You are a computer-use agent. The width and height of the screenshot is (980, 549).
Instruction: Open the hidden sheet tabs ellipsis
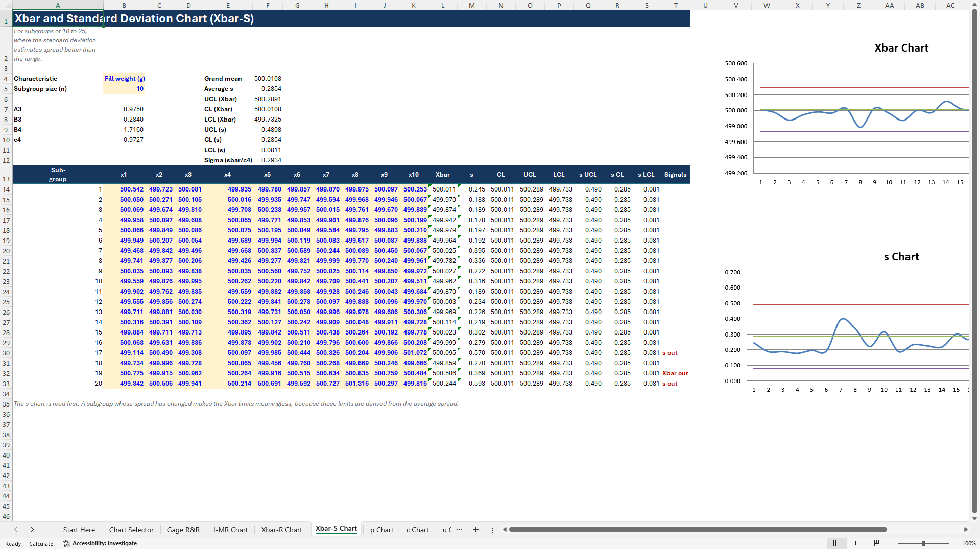(x=459, y=530)
